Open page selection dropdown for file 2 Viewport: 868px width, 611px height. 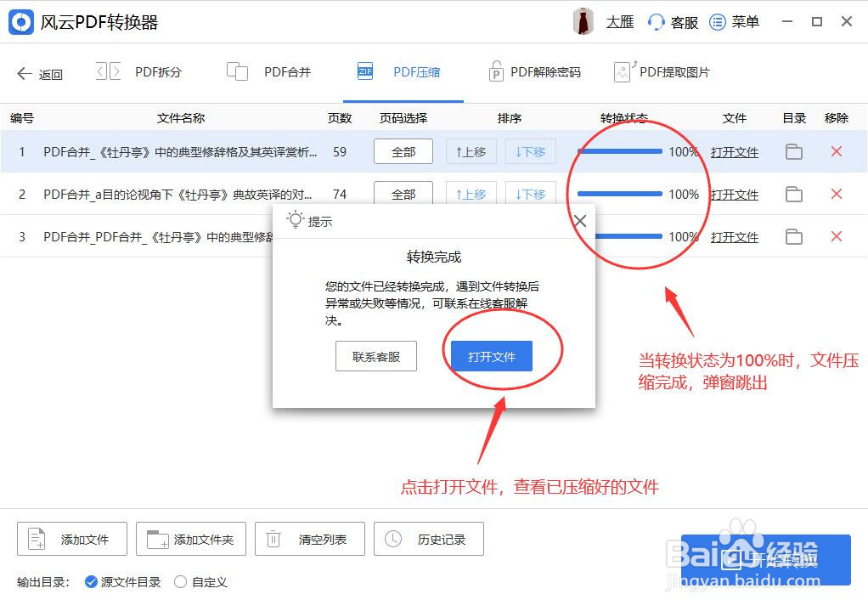403,194
